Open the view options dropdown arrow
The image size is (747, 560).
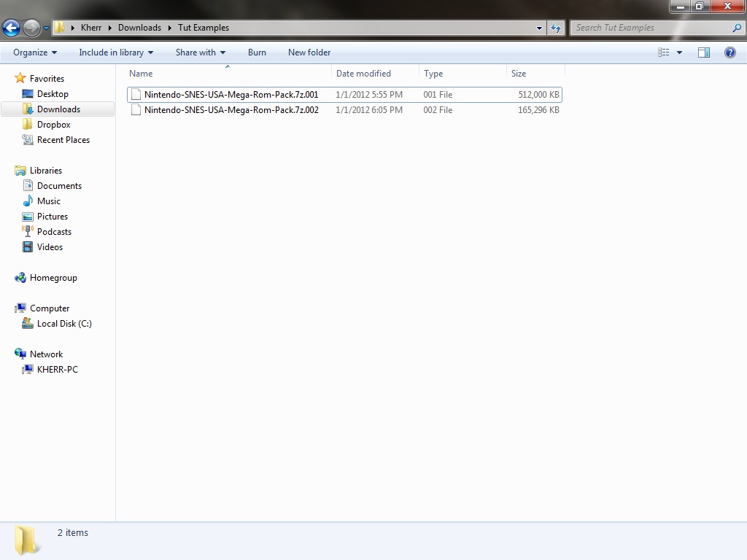coord(679,52)
